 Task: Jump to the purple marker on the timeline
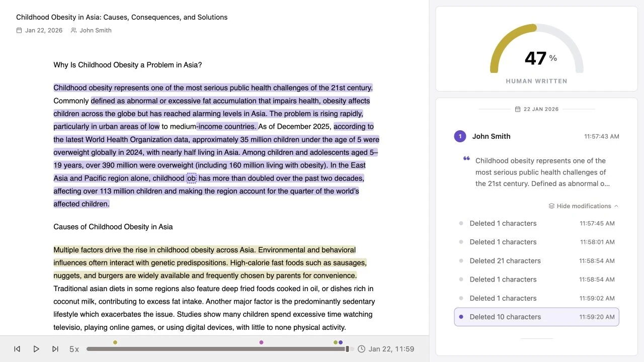coord(341,342)
